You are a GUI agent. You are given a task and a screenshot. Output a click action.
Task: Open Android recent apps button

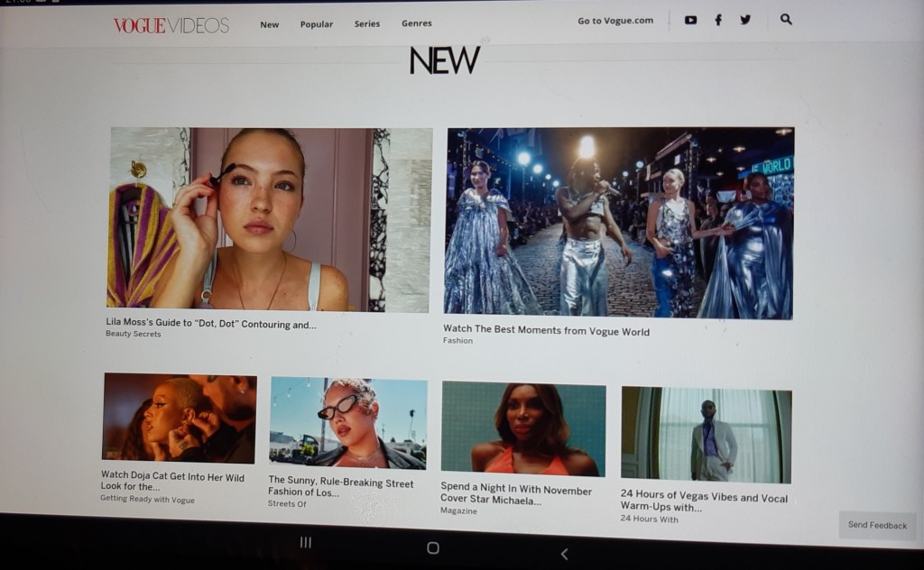pos(306,542)
